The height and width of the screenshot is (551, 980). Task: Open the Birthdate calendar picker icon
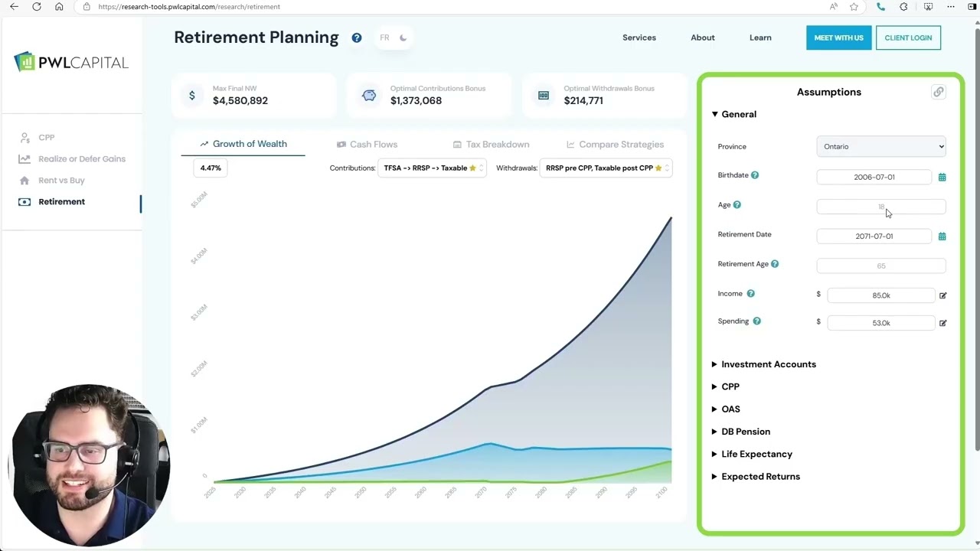tap(942, 177)
